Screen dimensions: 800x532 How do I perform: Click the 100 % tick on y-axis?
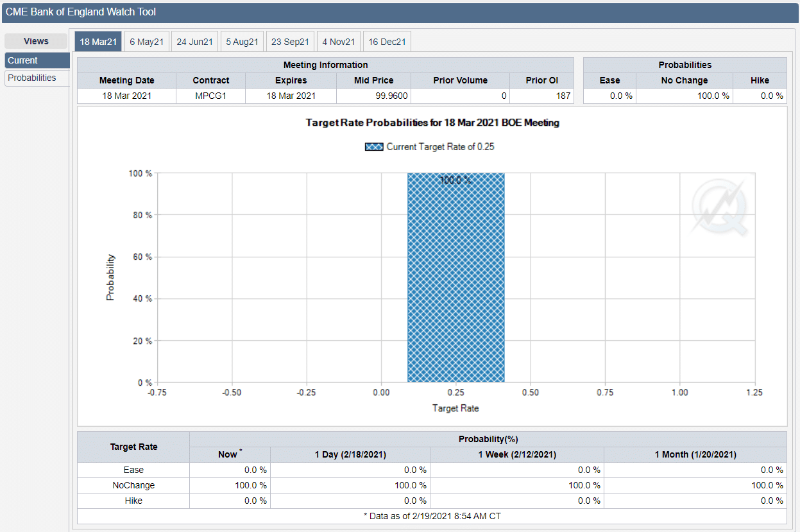coord(140,173)
